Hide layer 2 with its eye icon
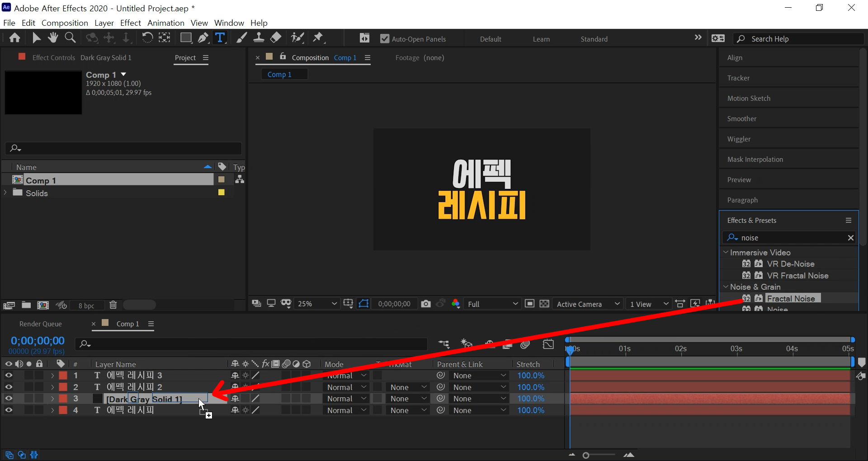The height and width of the screenshot is (461, 868). click(x=9, y=387)
